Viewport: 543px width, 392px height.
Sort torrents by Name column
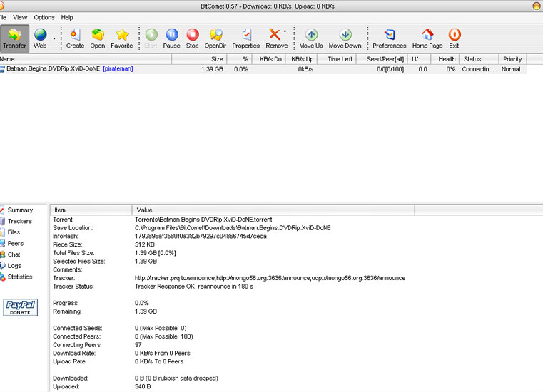click(86, 59)
